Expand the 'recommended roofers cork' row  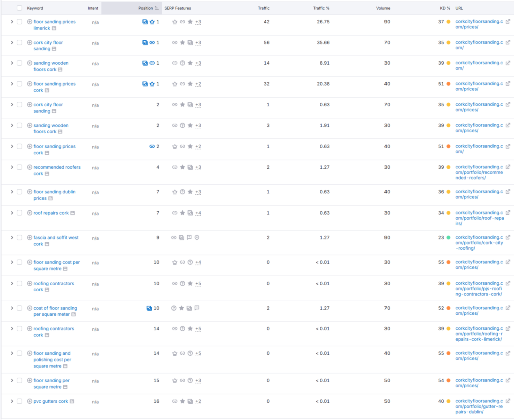pos(12,167)
